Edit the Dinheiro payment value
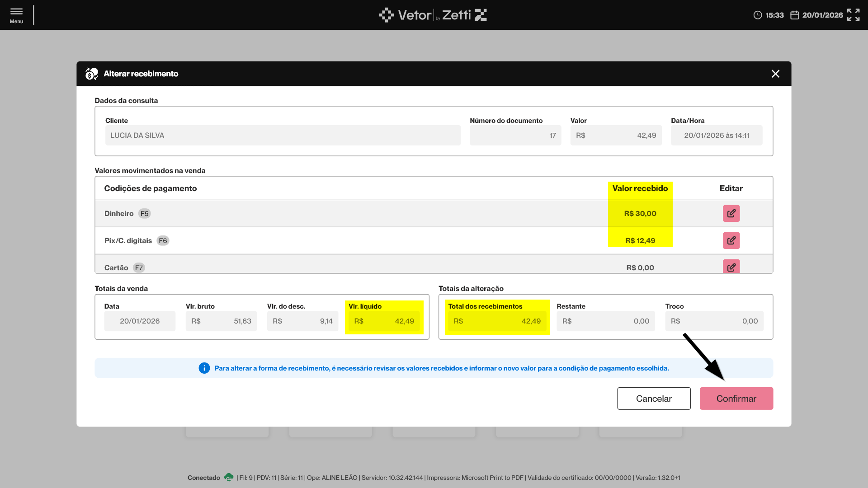The width and height of the screenshot is (868, 488). click(x=731, y=213)
